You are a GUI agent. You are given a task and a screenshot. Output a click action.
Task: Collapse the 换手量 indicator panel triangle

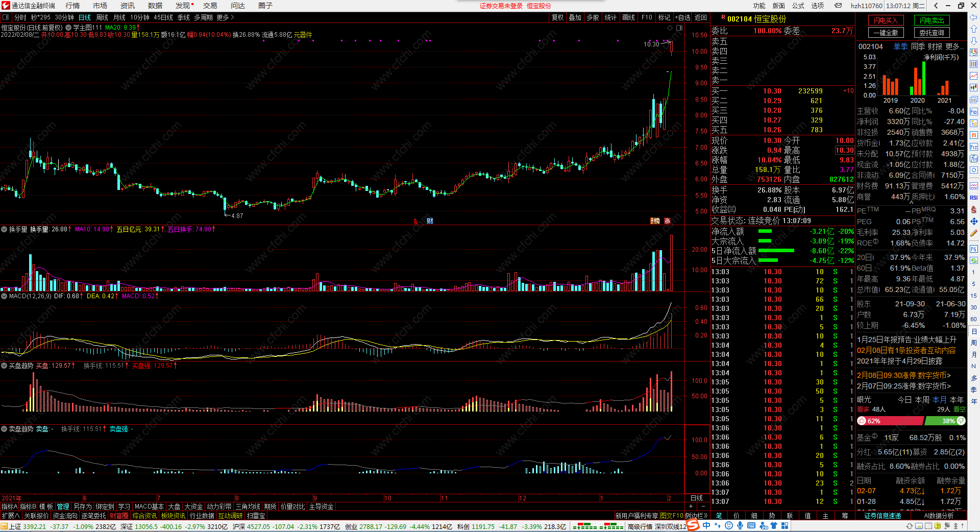tap(4, 229)
